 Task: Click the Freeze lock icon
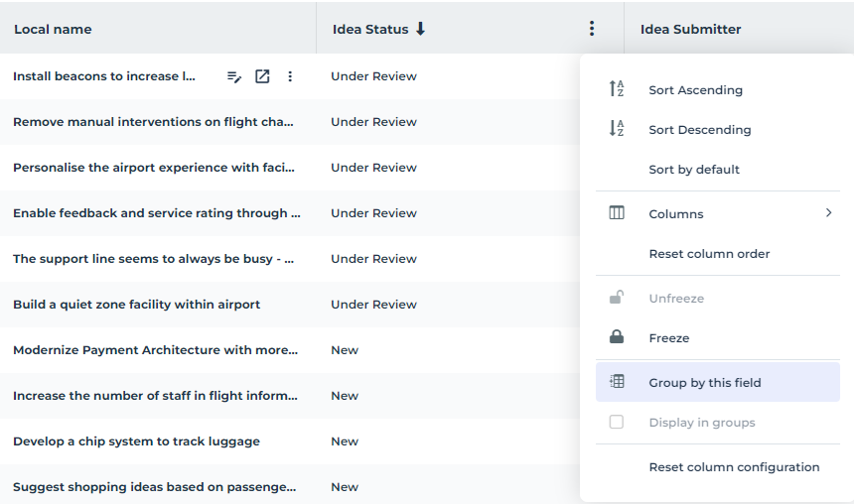(x=617, y=337)
